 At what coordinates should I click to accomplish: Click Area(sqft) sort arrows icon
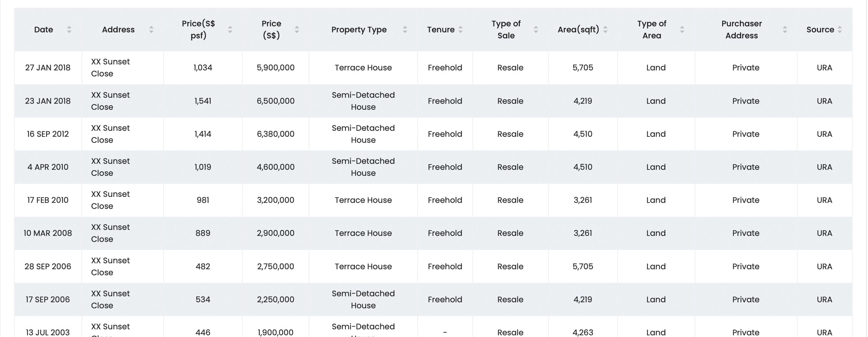pyautogui.click(x=605, y=30)
